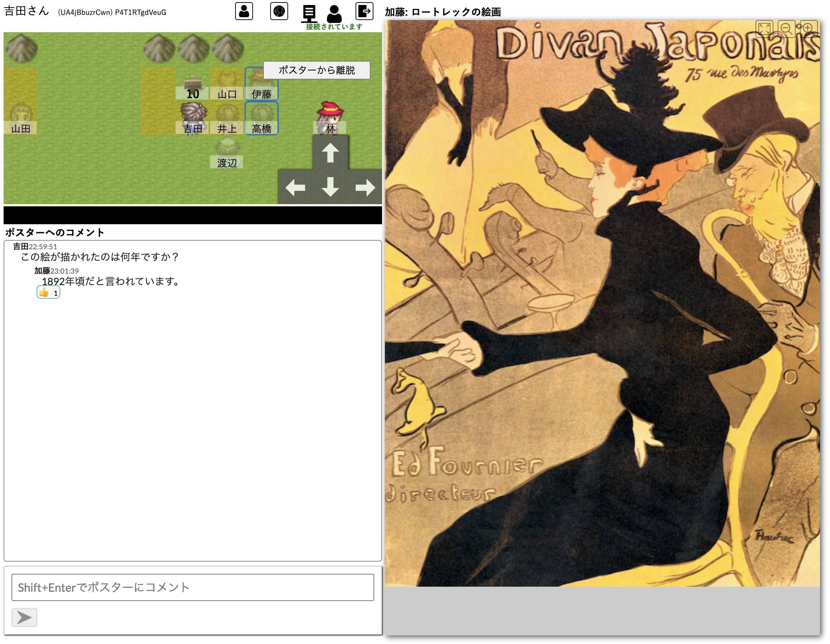
Task: Click the 伊藤 avatar label
Action: tap(262, 94)
